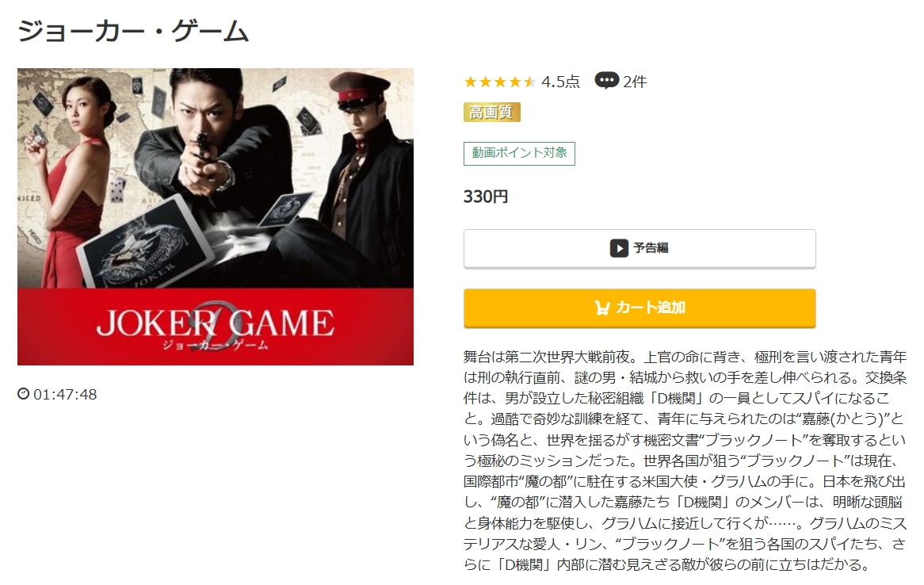Open the Joker Game movie poster thumbnail
Image resolution: width=924 pixels, height=585 pixels.
tap(215, 216)
